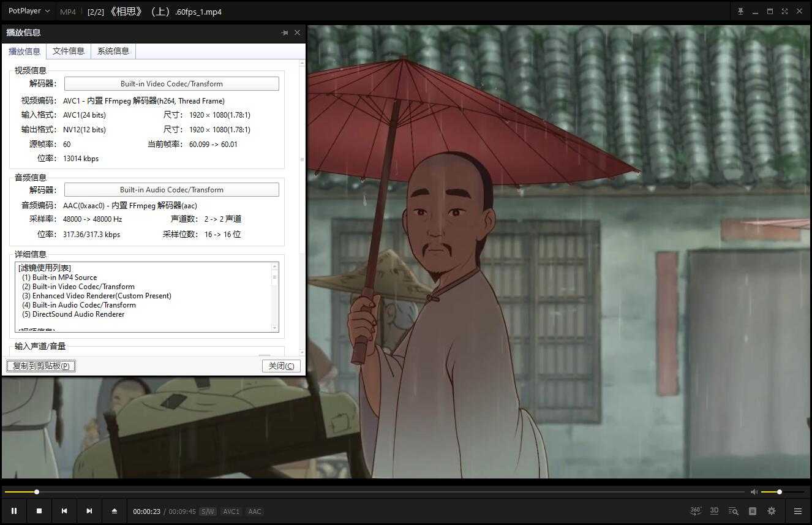The height and width of the screenshot is (525, 812).
Task: Select '(3) Enhanced Video Renderer(Custom Present)' line
Action: 97,296
